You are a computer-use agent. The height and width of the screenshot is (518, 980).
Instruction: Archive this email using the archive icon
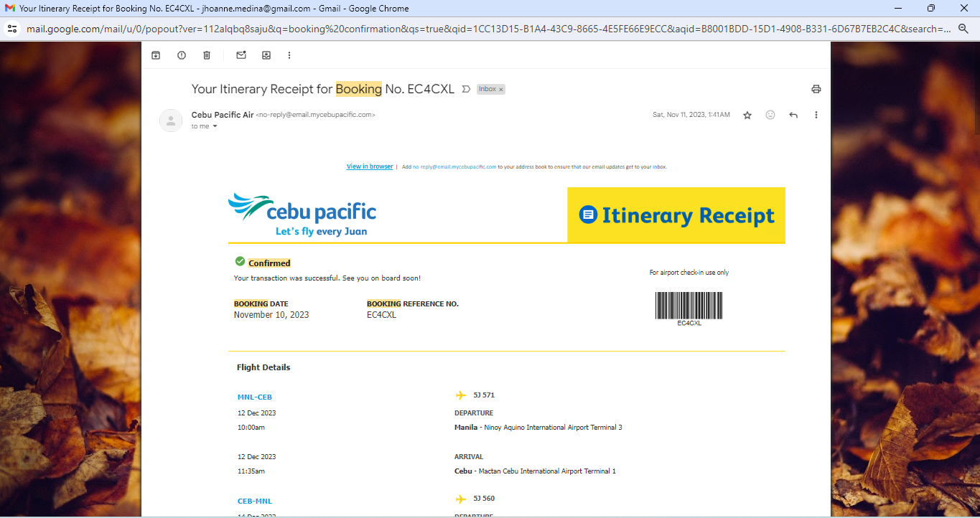[156, 55]
